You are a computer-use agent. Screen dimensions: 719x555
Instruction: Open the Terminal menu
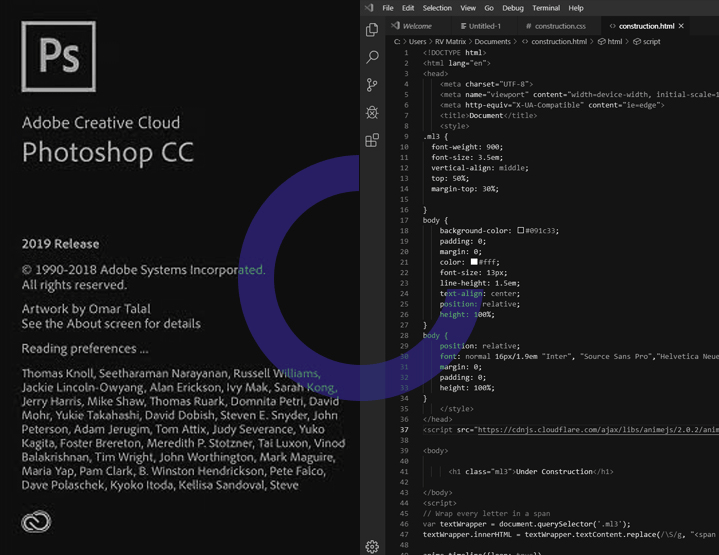[546, 8]
